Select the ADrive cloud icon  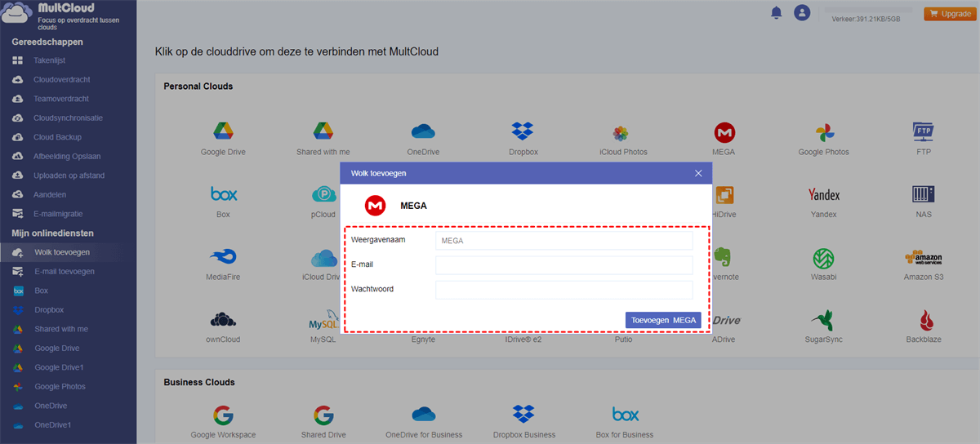pos(726,321)
